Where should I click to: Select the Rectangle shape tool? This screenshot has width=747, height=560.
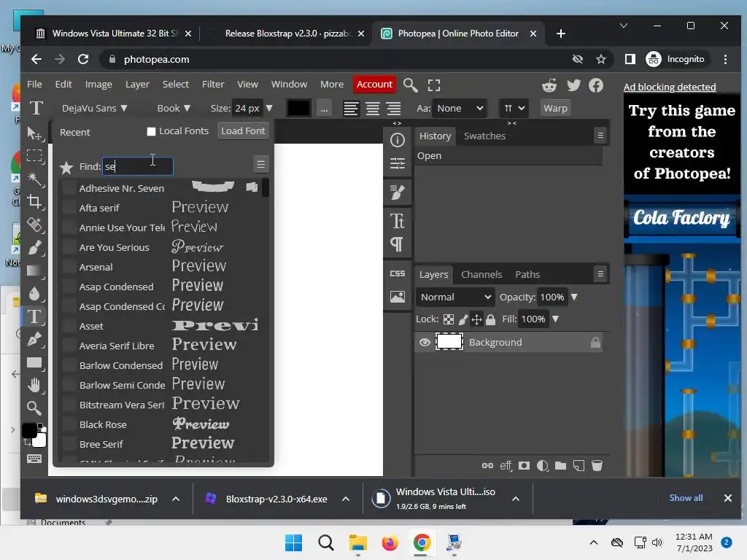pos(34,362)
